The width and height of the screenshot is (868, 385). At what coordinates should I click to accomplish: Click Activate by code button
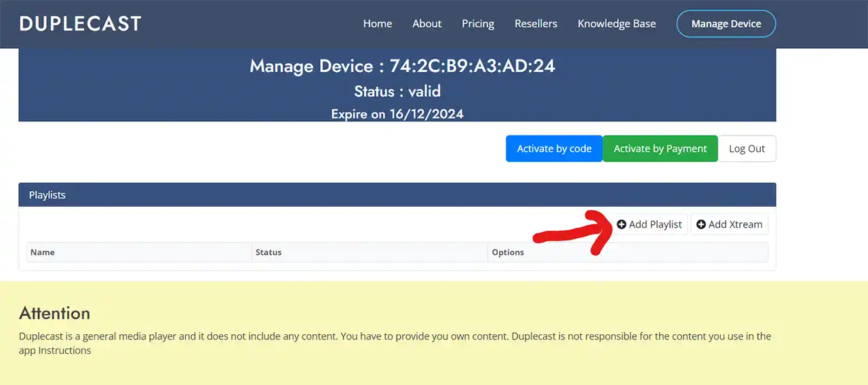click(554, 148)
